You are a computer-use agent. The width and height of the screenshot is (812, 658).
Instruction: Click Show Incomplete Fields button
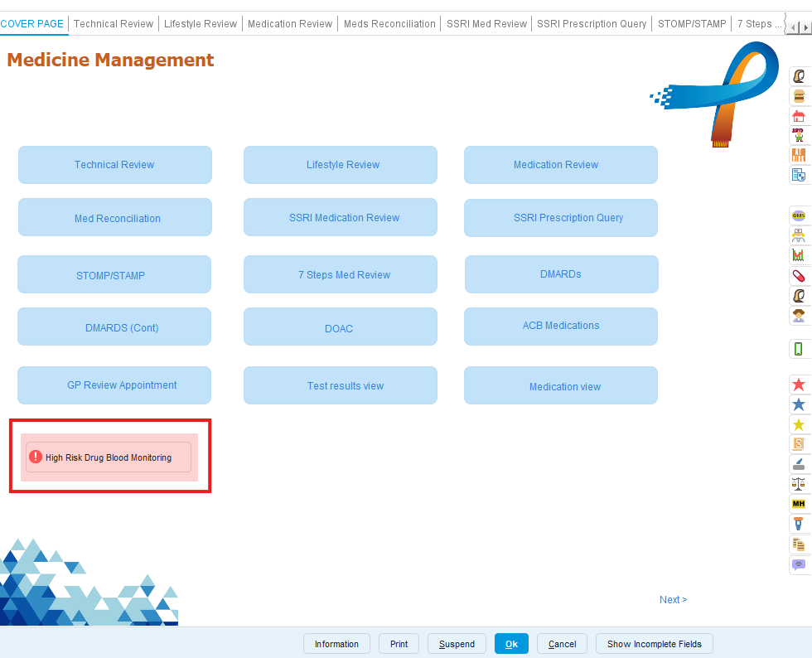point(654,644)
